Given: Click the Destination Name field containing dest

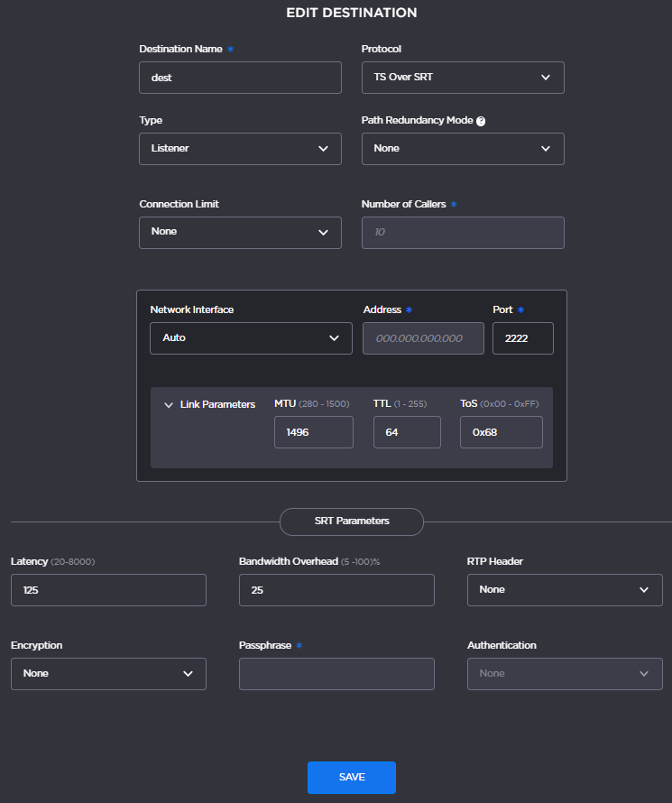Looking at the screenshot, I should [x=240, y=78].
